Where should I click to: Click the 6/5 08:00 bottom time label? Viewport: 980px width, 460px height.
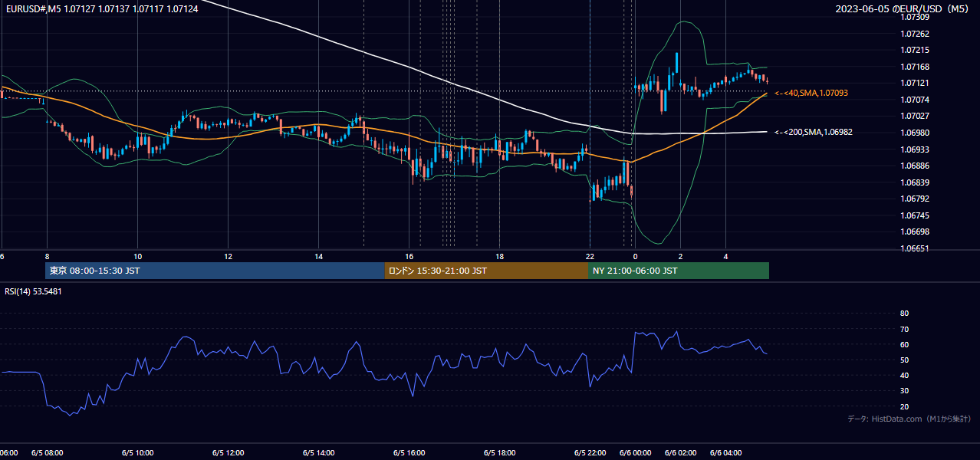pyautogui.click(x=47, y=453)
